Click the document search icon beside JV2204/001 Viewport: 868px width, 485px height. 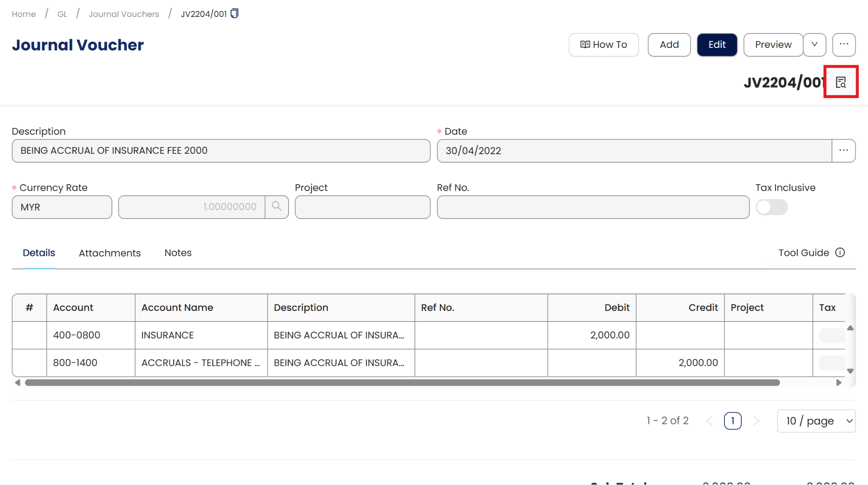click(841, 82)
